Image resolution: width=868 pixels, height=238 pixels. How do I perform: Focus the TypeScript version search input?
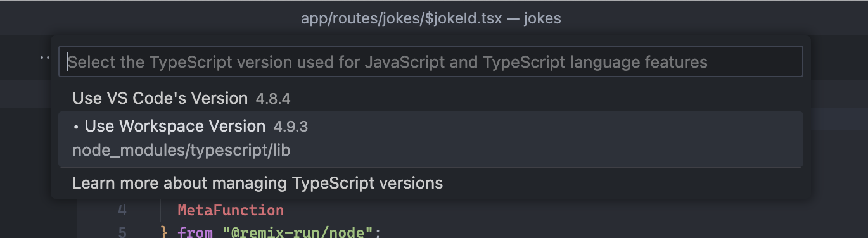point(431,62)
